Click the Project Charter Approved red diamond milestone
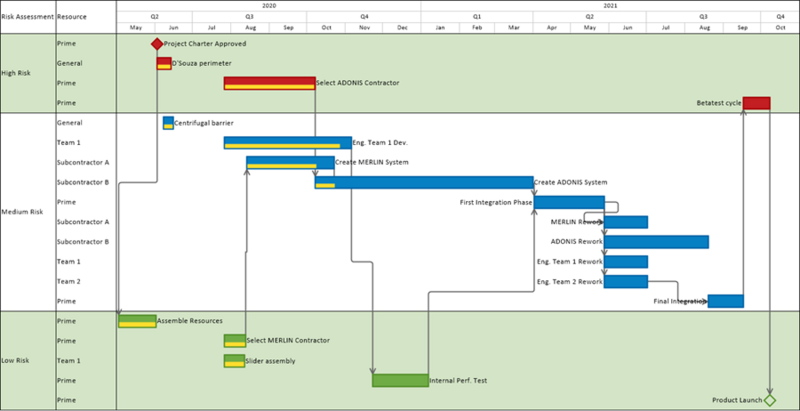 tap(157, 44)
